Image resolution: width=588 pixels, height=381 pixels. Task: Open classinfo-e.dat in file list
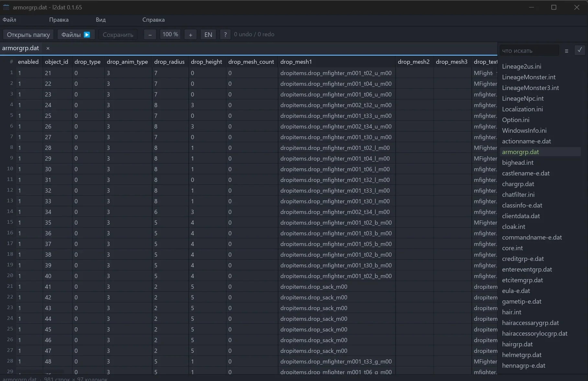click(522, 205)
